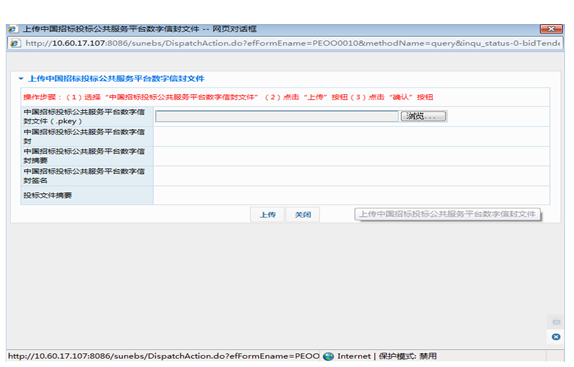Click the blue section heading 上传中国招标投标公共服务平台数字信封文件
This screenshot has width=574, height=367.
(116, 79)
